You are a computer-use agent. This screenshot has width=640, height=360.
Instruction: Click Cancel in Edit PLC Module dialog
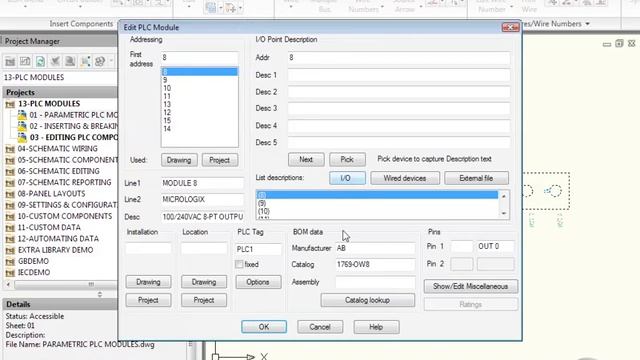(x=320, y=327)
